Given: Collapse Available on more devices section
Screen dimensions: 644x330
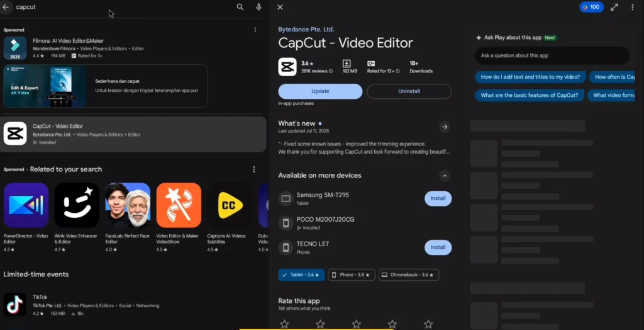Looking at the screenshot, I should click(x=445, y=176).
